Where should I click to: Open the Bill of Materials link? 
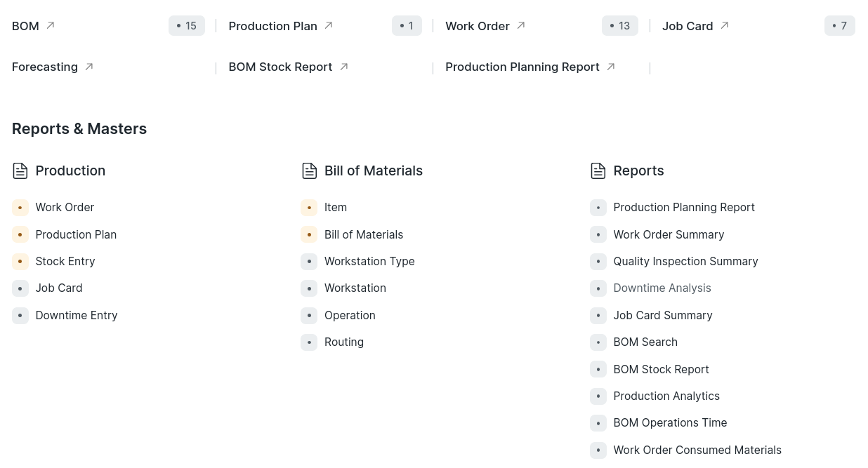click(364, 234)
